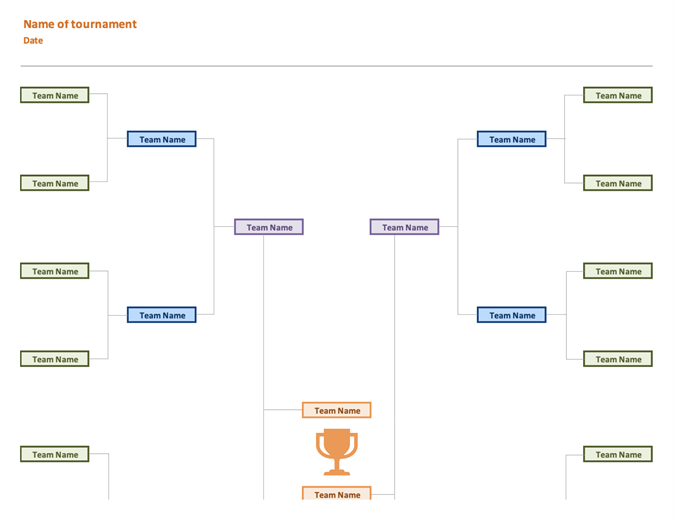Screen dimensions: 675x520
Task: Select the right purple Team Name box
Action: coord(404,227)
